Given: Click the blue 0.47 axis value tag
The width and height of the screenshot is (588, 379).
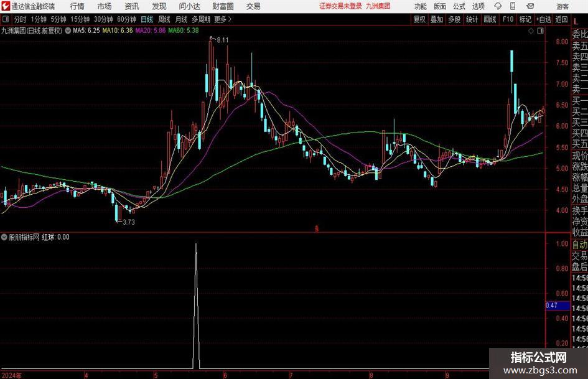Looking at the screenshot, I should click(x=558, y=306).
